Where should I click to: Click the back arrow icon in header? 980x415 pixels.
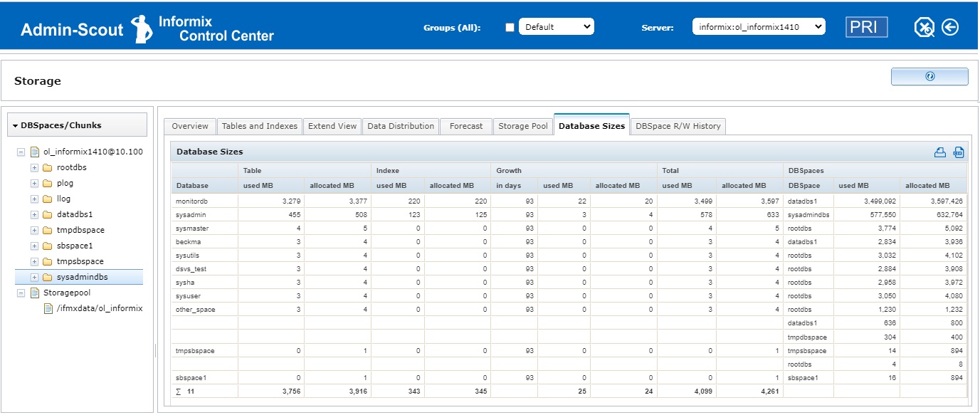tap(950, 27)
